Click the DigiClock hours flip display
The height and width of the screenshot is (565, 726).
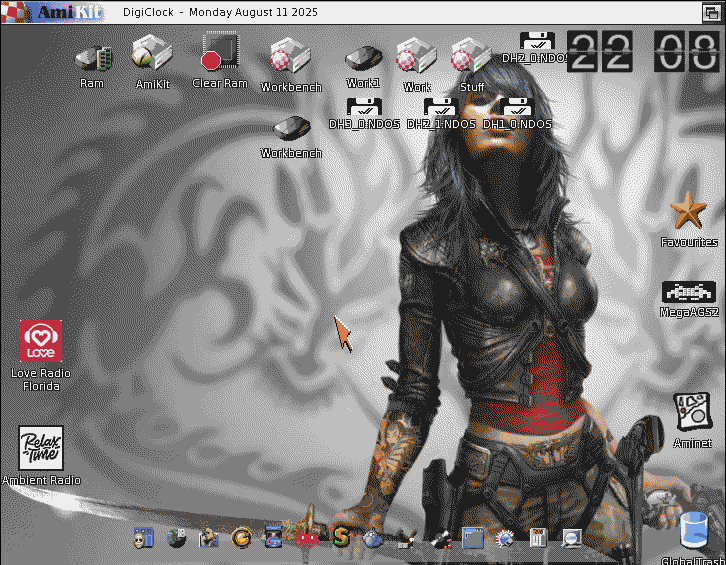600,51
